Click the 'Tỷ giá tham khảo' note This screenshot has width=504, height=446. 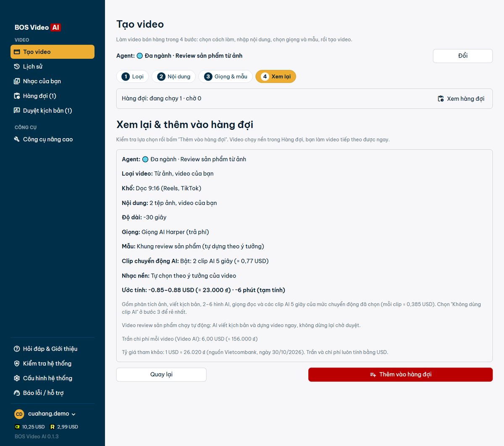pos(255,352)
